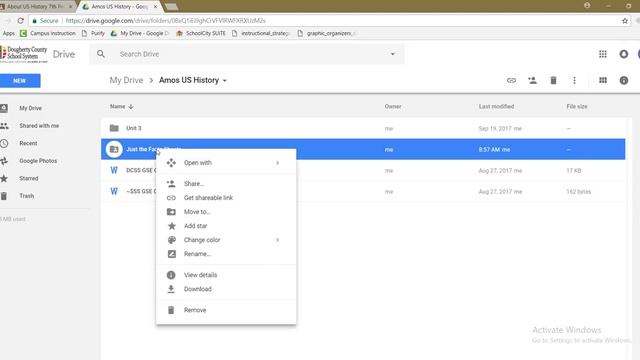Image resolution: width=640 pixels, height=360 pixels.
Task: Click the search magnifier icon
Action: pyautogui.click(x=101, y=54)
